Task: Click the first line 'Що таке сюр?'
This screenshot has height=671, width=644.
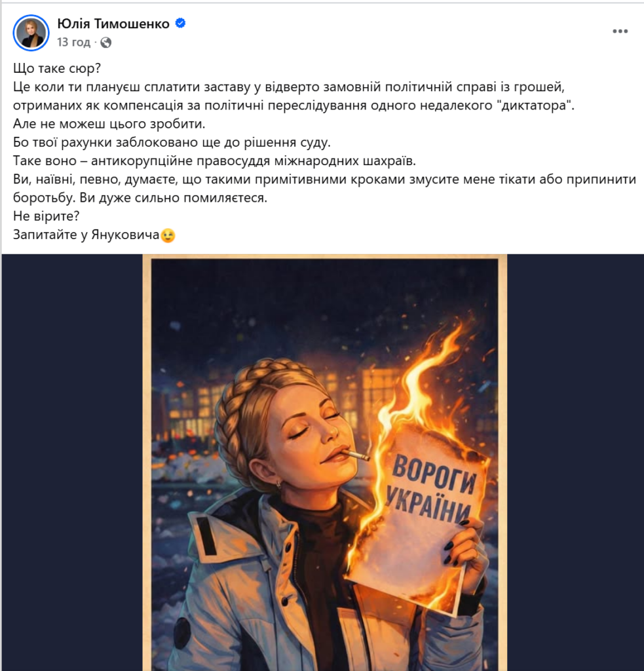Action: 57,68
